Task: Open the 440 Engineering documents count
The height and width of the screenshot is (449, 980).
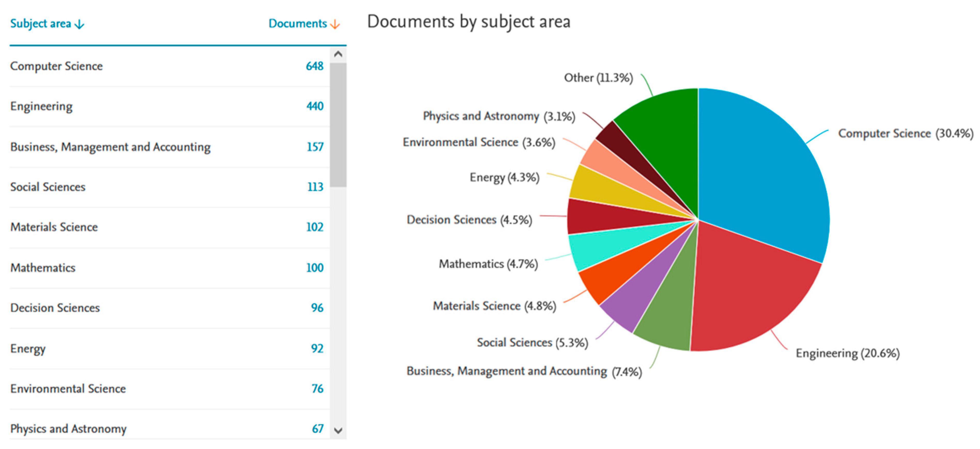Action: (315, 106)
